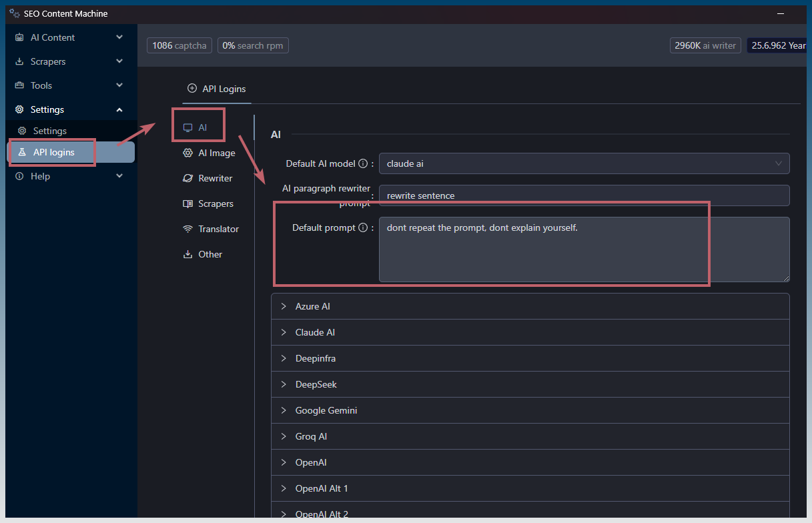812x523 pixels.
Task: Click the AI Image icon
Action: pyautogui.click(x=187, y=153)
